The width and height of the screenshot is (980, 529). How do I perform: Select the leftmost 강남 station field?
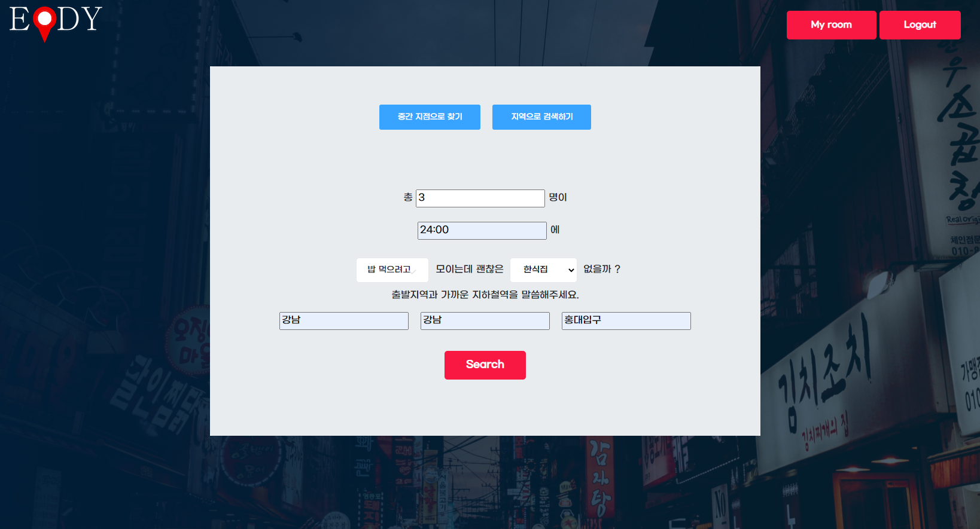pos(344,321)
